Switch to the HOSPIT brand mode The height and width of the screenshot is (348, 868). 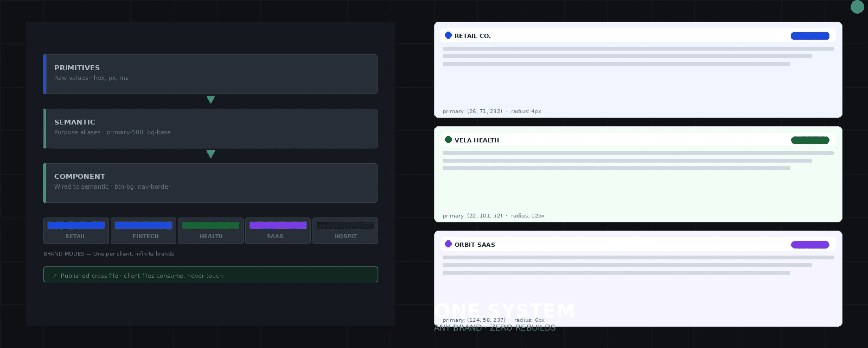(345, 231)
